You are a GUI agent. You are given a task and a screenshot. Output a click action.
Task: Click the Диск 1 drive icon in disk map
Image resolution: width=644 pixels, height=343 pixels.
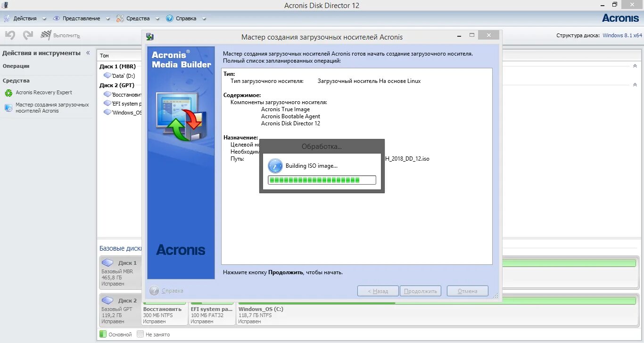[108, 262]
